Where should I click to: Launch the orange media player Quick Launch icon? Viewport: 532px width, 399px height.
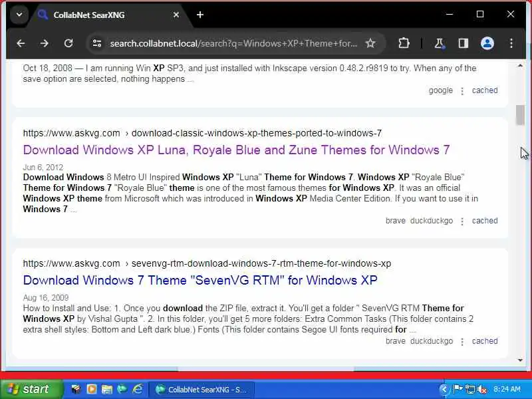[92, 389]
